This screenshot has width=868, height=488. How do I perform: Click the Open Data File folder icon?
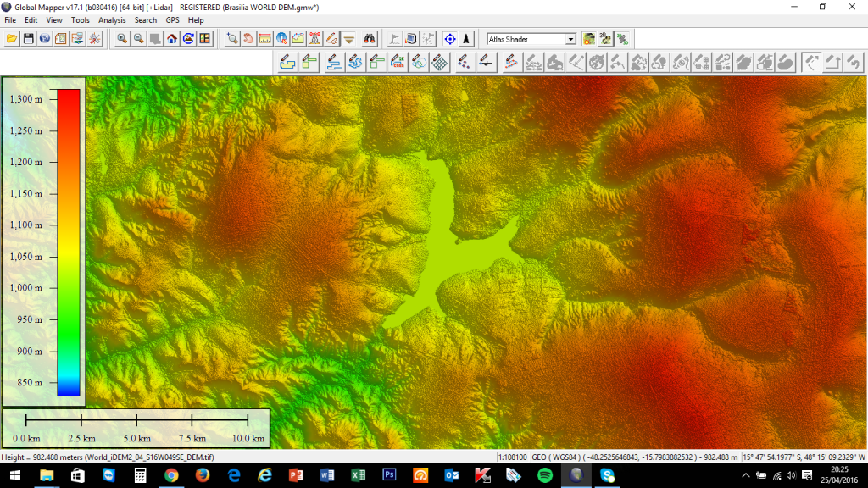pos(12,39)
